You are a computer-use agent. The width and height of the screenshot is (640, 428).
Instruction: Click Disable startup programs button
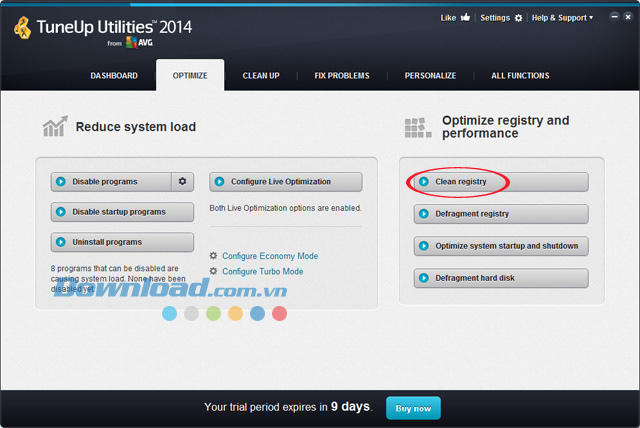122,212
